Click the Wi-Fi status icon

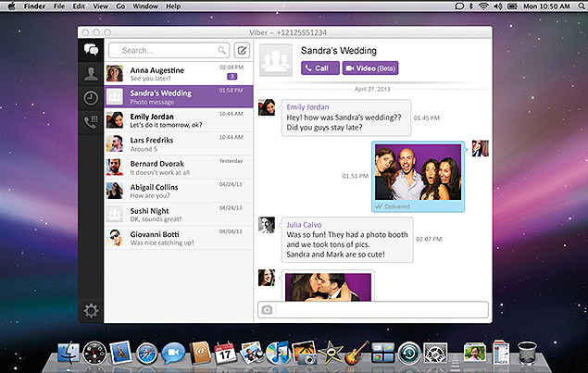483,6
